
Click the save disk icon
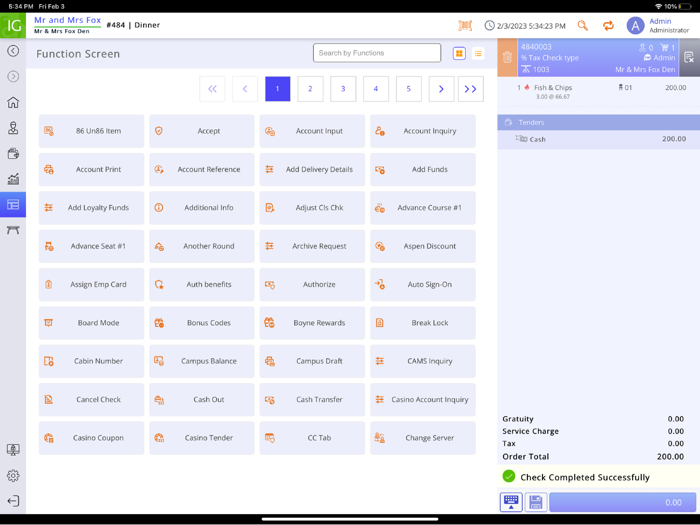click(x=536, y=502)
